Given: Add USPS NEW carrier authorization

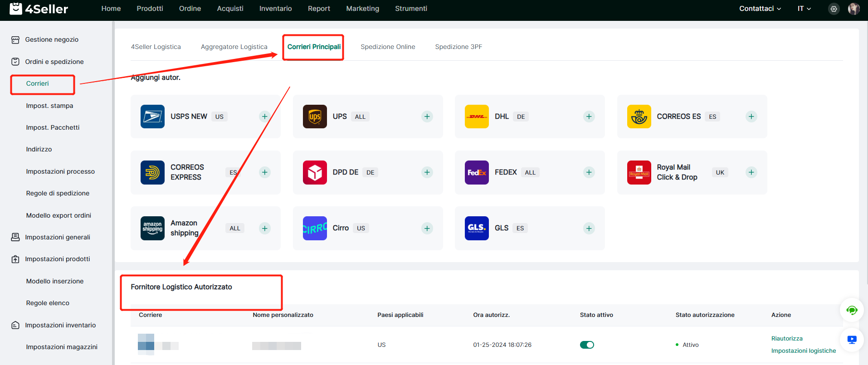Looking at the screenshot, I should [x=265, y=117].
